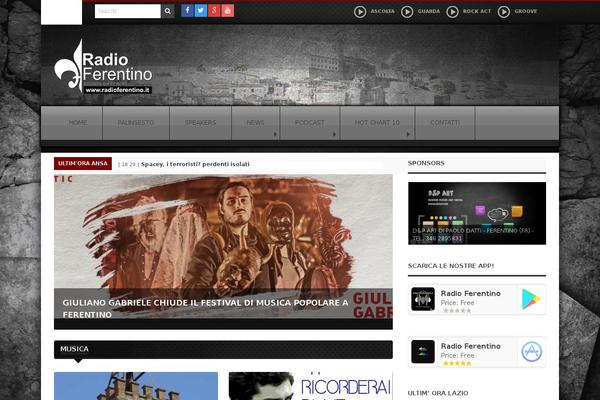Open the Contatti menu item
The height and width of the screenshot is (400, 600).
tap(445, 122)
